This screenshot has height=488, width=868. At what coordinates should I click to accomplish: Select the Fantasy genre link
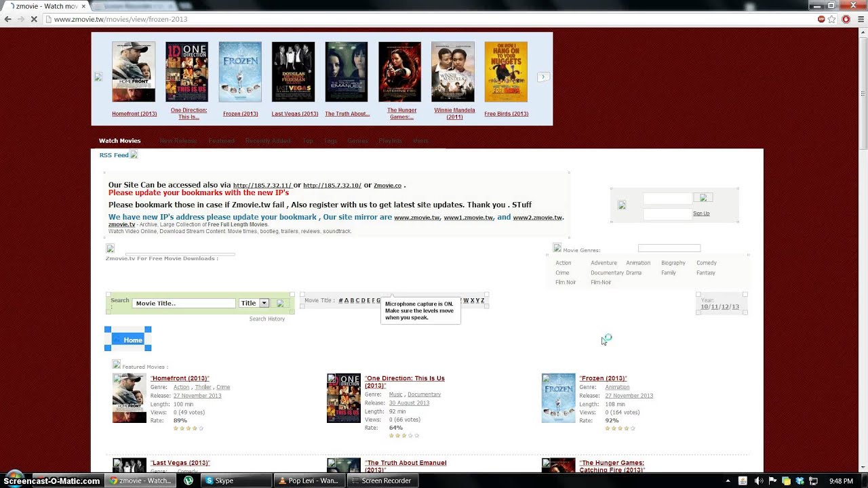(706, 272)
